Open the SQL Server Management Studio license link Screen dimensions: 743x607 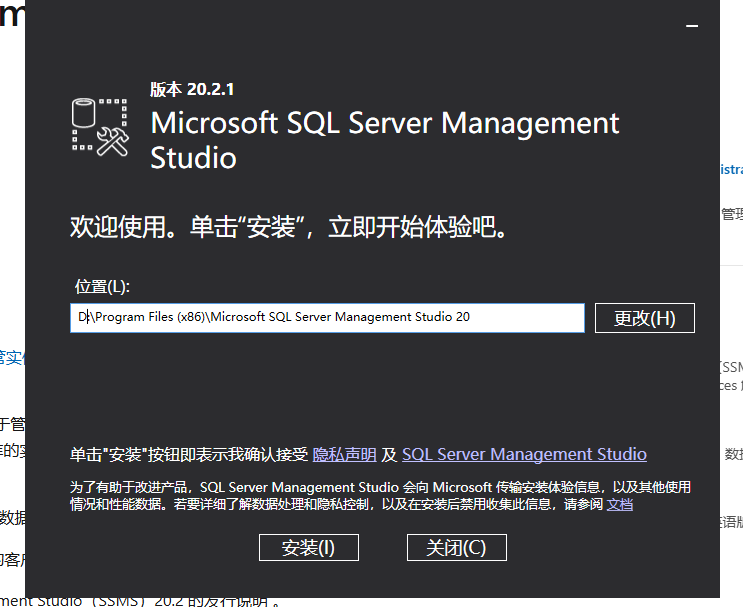(524, 454)
